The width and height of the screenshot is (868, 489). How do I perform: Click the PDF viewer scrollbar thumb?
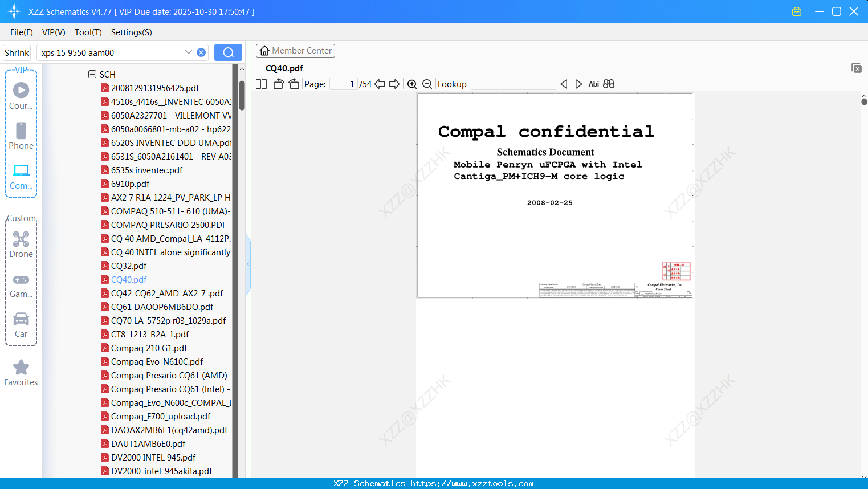(864, 101)
